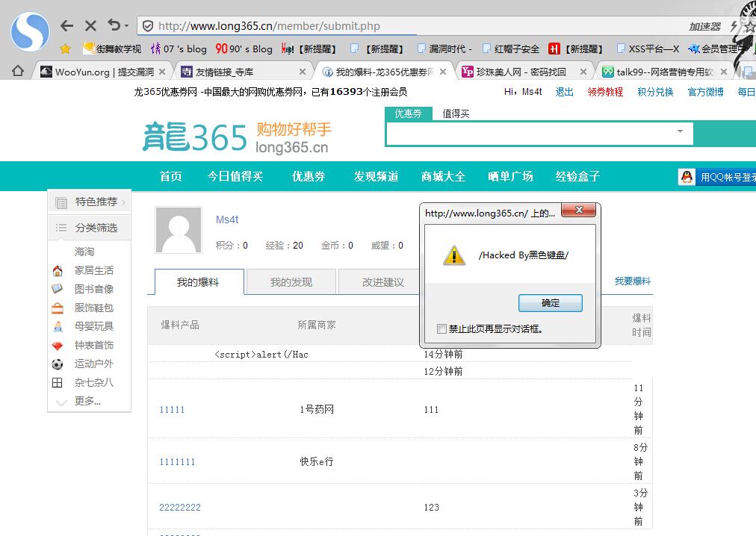Click the undo arrow icon in toolbar
756x536 pixels.
click(x=114, y=25)
